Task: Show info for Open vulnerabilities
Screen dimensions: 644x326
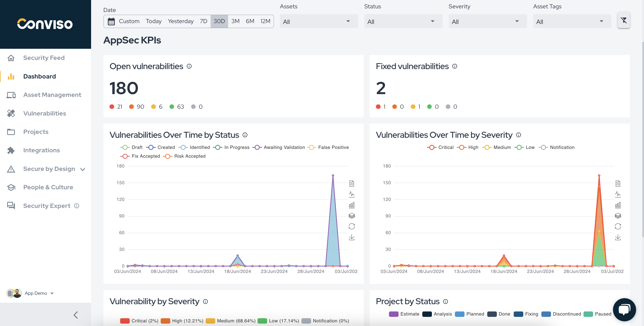Action: [189, 66]
